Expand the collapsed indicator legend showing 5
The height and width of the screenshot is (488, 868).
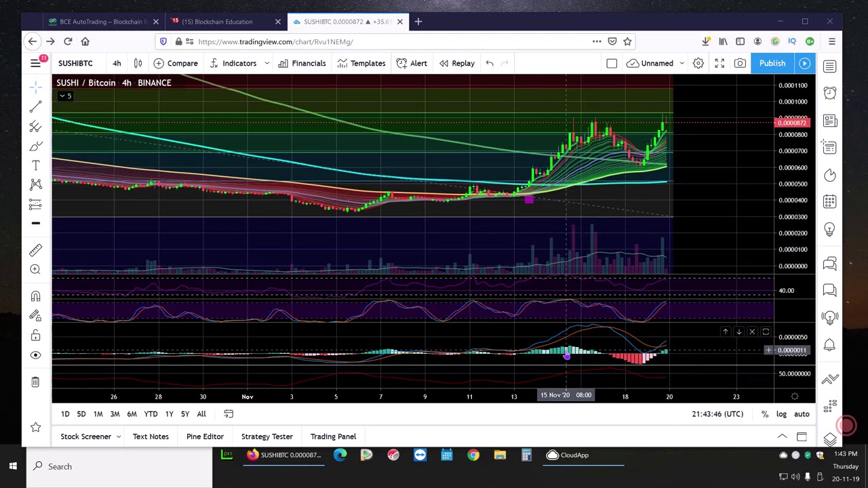65,96
